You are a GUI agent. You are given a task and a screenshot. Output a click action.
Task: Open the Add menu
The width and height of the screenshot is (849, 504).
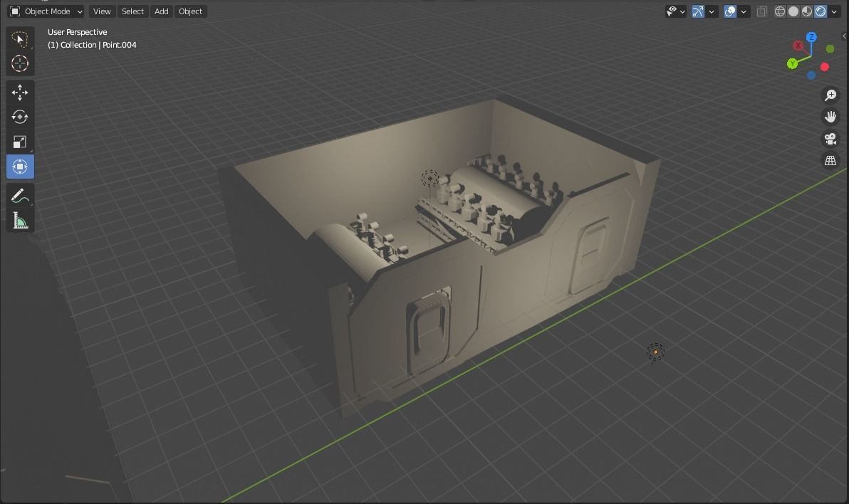(162, 11)
